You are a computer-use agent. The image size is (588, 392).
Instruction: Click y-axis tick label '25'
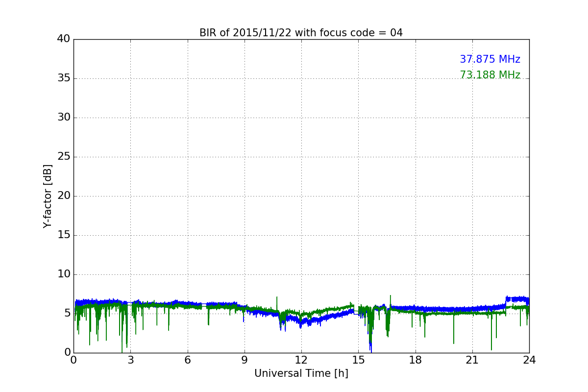pos(64,157)
